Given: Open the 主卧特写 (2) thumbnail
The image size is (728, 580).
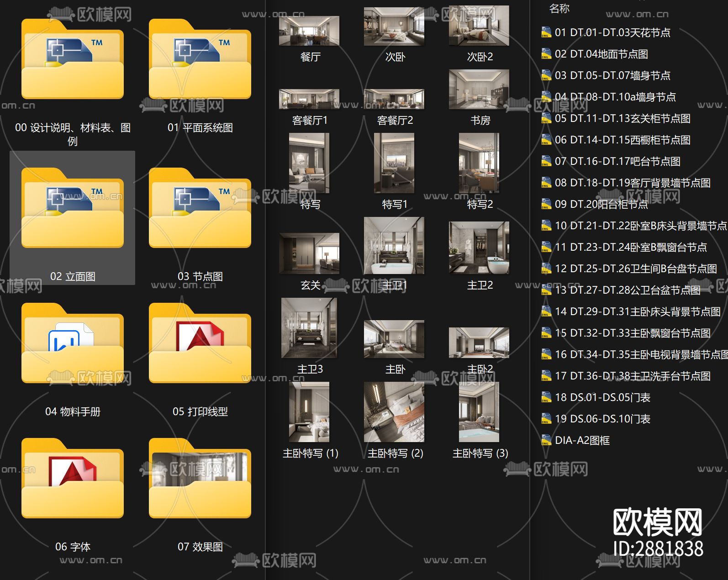Looking at the screenshot, I should (x=394, y=412).
